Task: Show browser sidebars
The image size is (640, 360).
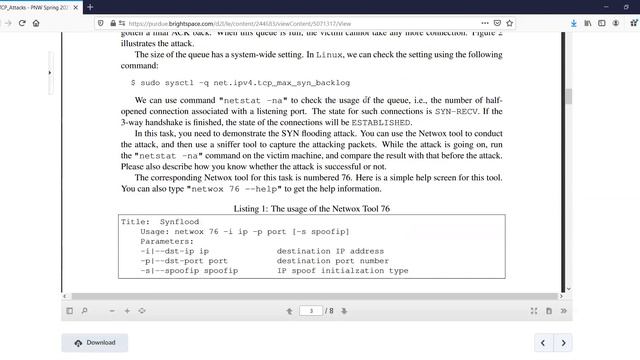Action: pyautogui.click(x=602, y=23)
